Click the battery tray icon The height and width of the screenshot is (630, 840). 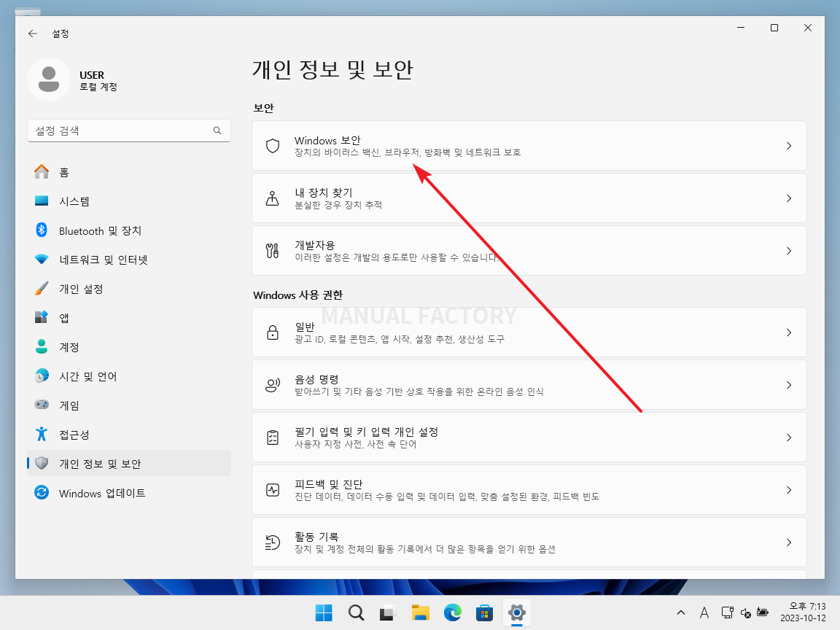click(763, 612)
